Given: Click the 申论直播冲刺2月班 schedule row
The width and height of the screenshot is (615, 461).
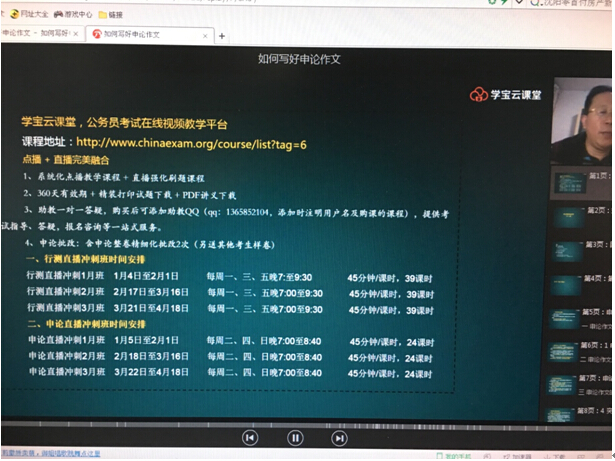Looking at the screenshot, I should tap(231, 357).
